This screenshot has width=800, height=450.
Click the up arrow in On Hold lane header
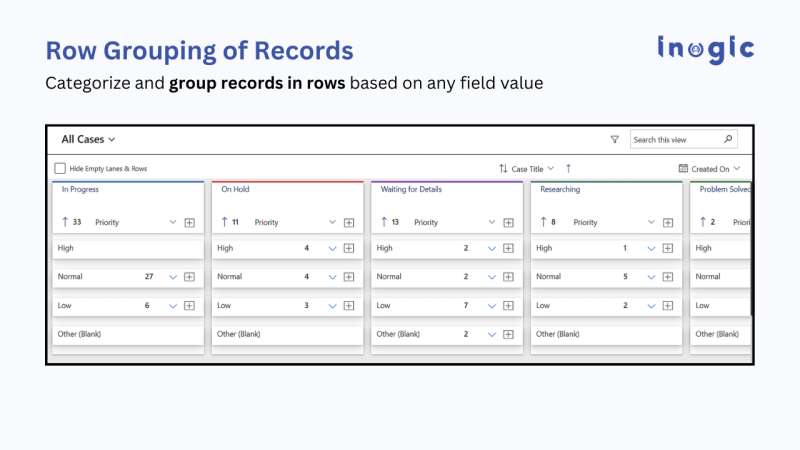coord(224,222)
